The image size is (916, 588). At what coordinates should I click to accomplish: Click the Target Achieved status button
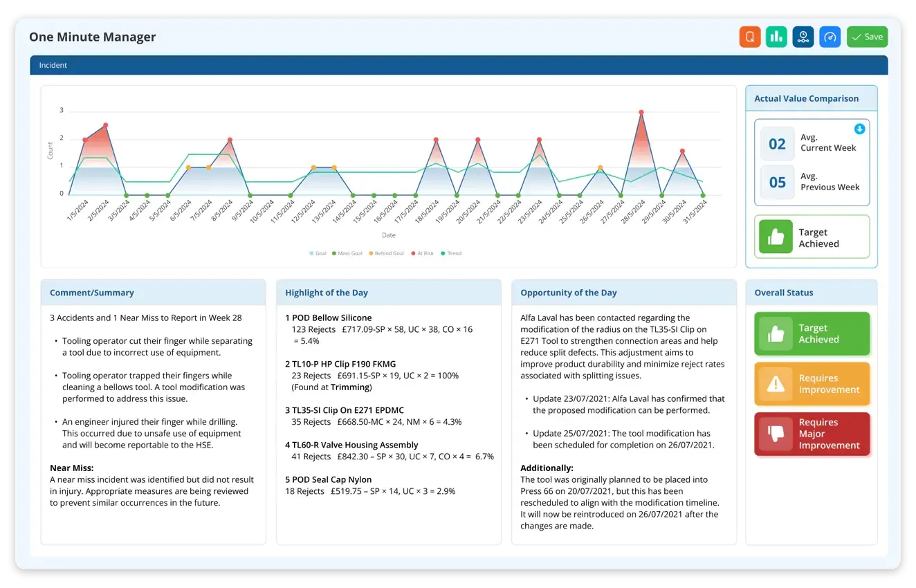point(812,333)
